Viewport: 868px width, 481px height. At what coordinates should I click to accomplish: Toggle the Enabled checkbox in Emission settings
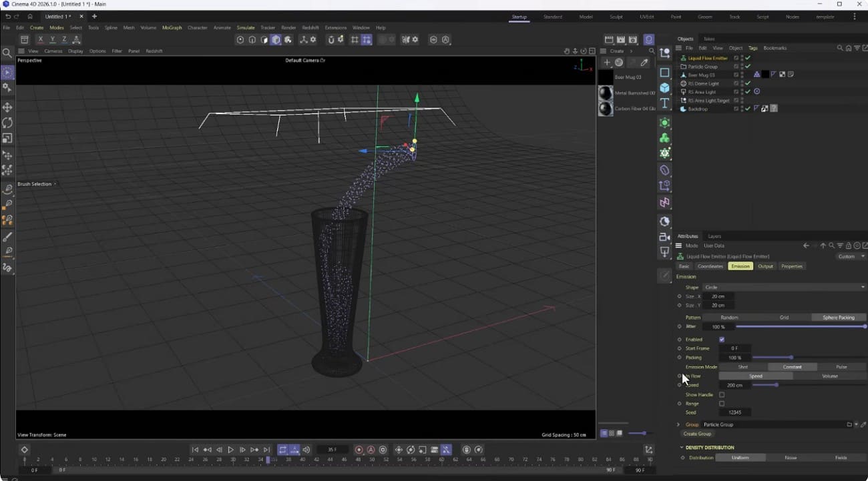721,340
